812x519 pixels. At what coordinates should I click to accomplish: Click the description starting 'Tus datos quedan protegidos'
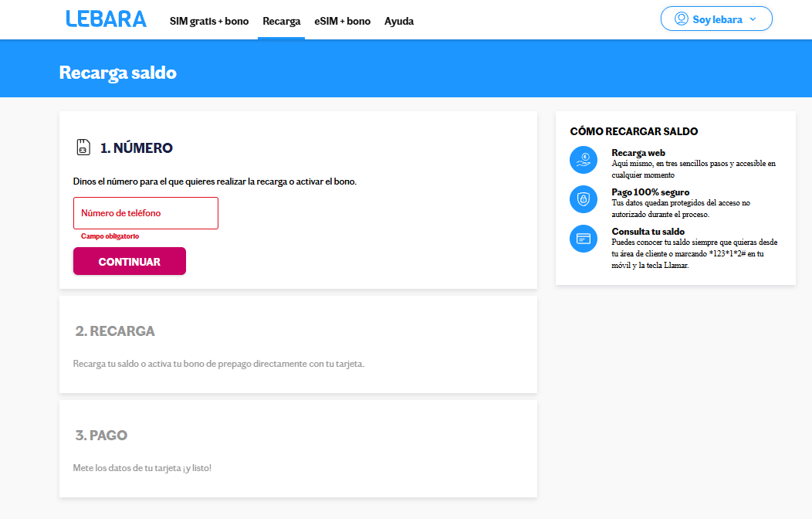[x=681, y=209]
